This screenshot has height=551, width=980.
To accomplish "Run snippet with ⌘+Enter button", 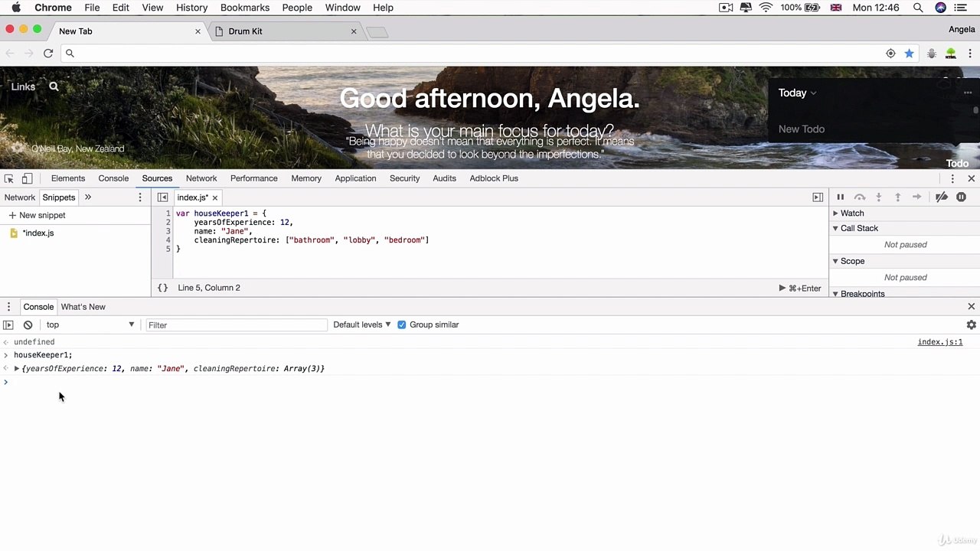I will [800, 289].
